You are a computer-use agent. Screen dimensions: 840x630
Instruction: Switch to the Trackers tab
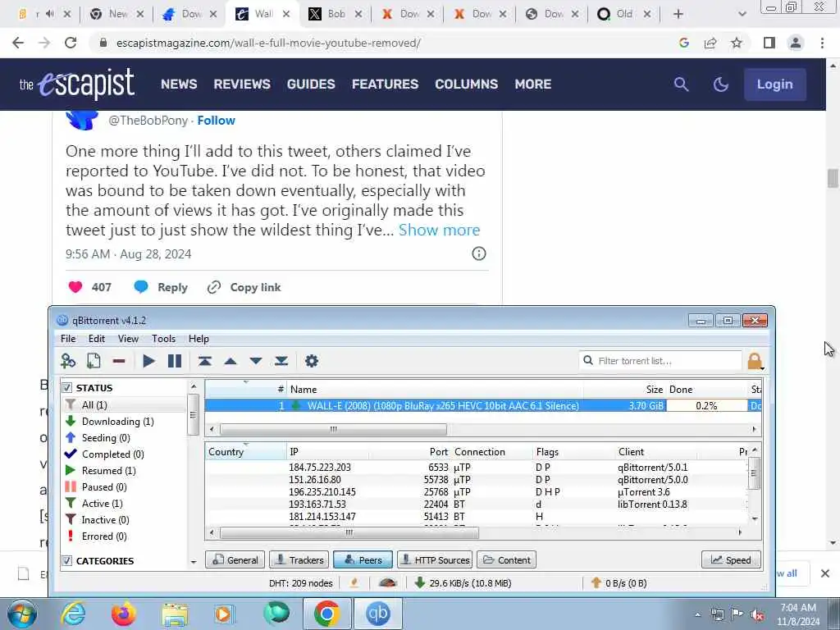(299, 559)
